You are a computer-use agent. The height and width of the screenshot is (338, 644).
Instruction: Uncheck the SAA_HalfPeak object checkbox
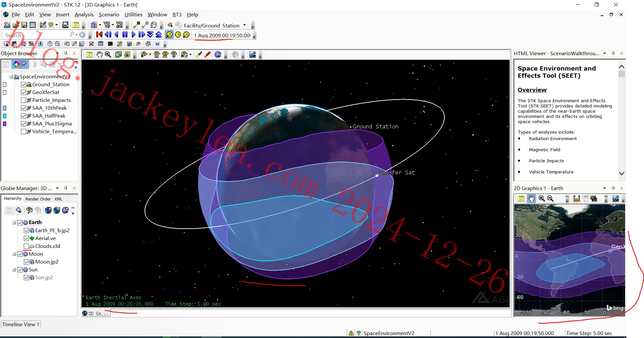23,116
